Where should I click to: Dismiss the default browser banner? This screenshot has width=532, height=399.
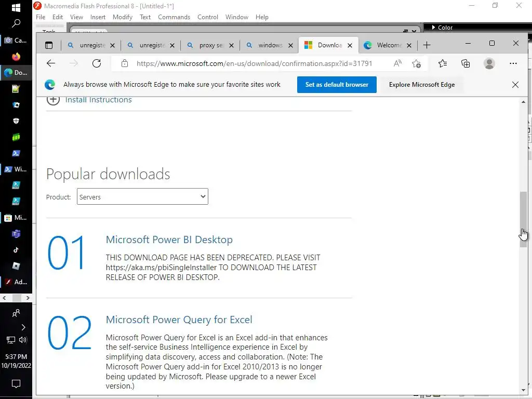[x=515, y=85]
